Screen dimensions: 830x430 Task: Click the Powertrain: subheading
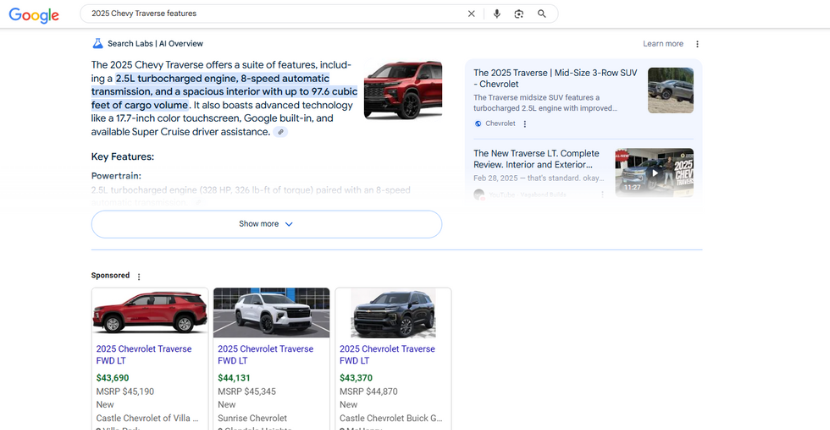116,176
